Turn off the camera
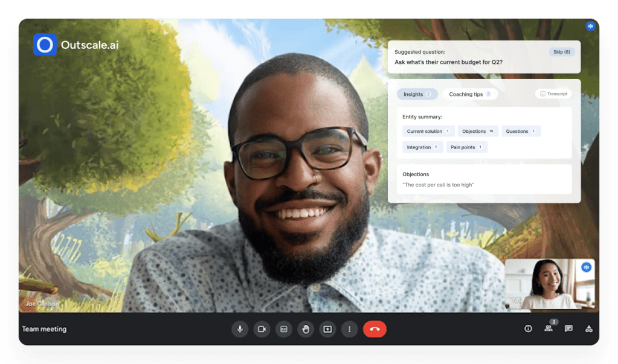618x364 pixels. (262, 329)
